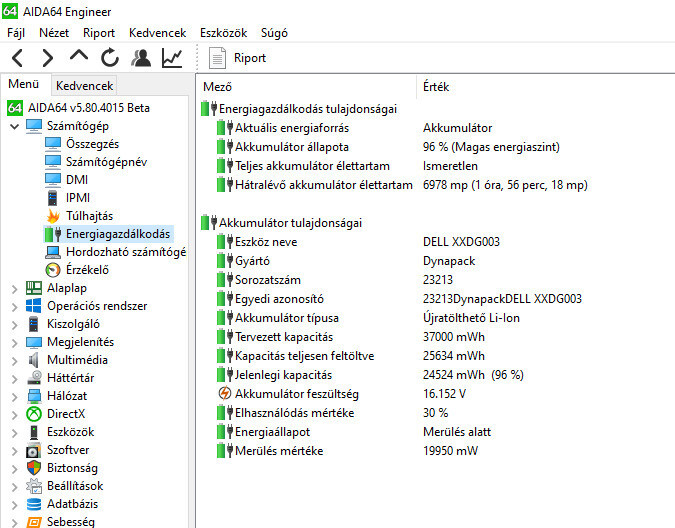Go forward with the right arrow toolbar button

[48, 58]
